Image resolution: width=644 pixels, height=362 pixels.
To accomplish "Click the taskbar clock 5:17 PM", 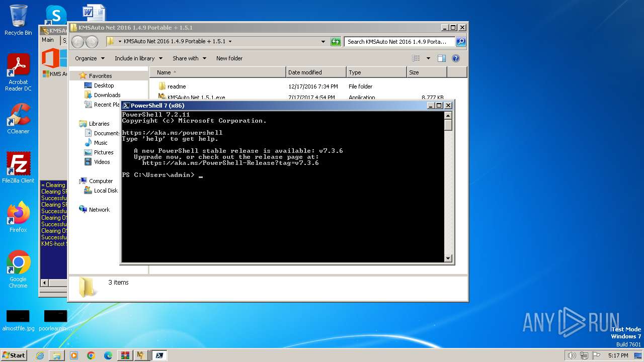I will [x=618, y=355].
